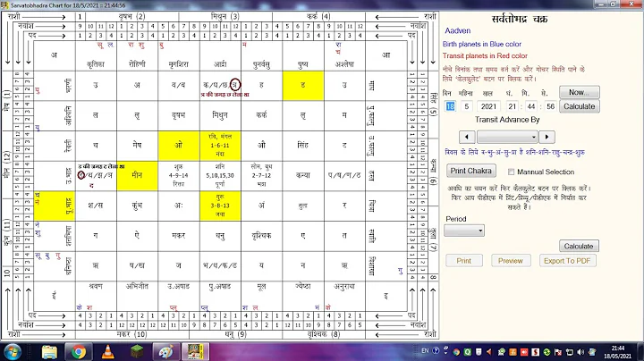Click the day field showing 18
Screen dimensions: 644x361
(450, 106)
